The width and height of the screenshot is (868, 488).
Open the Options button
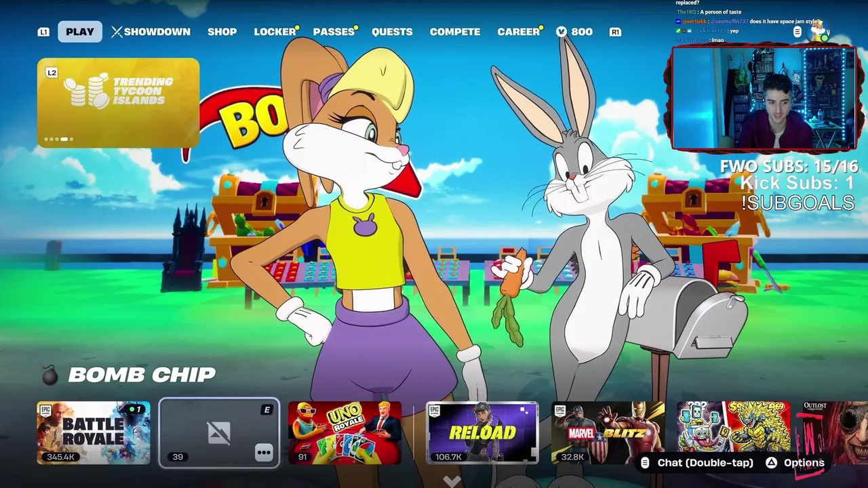pyautogui.click(x=796, y=463)
